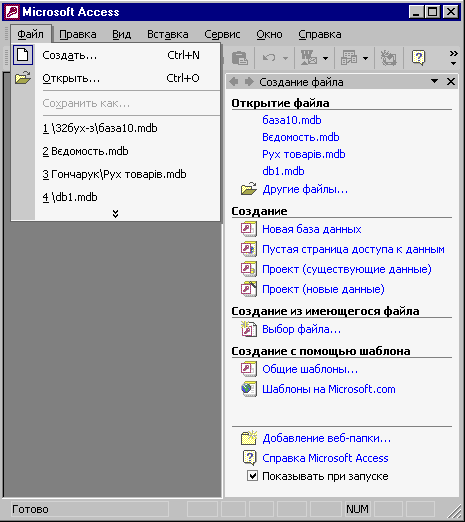The image size is (465, 522).
Task: Open the Файл menu
Action: coord(30,34)
